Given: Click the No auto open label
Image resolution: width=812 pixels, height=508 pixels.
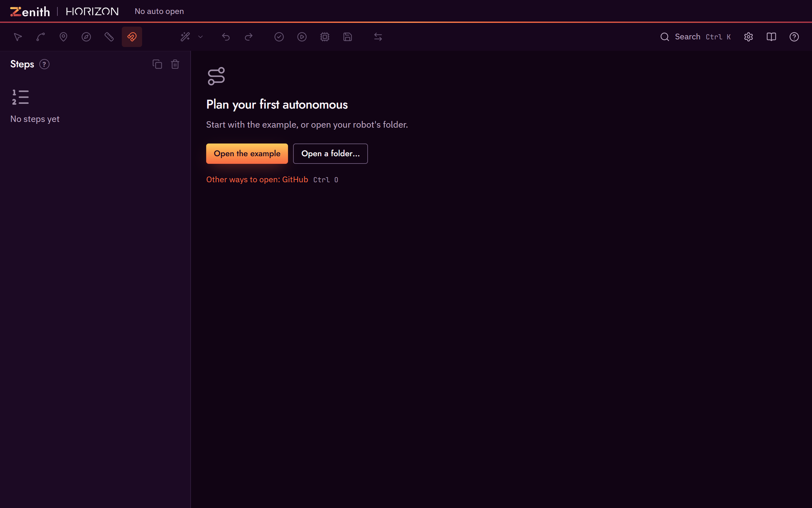Looking at the screenshot, I should tap(159, 11).
